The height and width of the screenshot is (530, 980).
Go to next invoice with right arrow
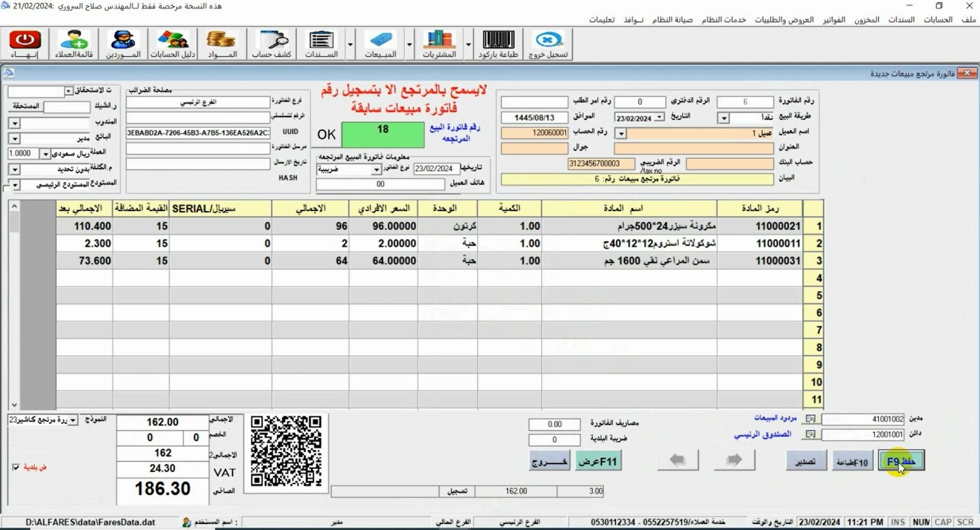coord(734,460)
